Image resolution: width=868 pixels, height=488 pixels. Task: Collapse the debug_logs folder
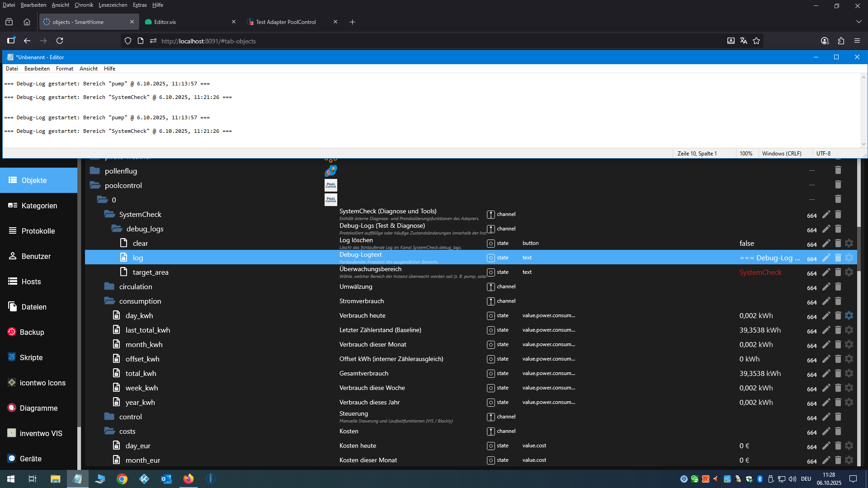tap(117, 229)
